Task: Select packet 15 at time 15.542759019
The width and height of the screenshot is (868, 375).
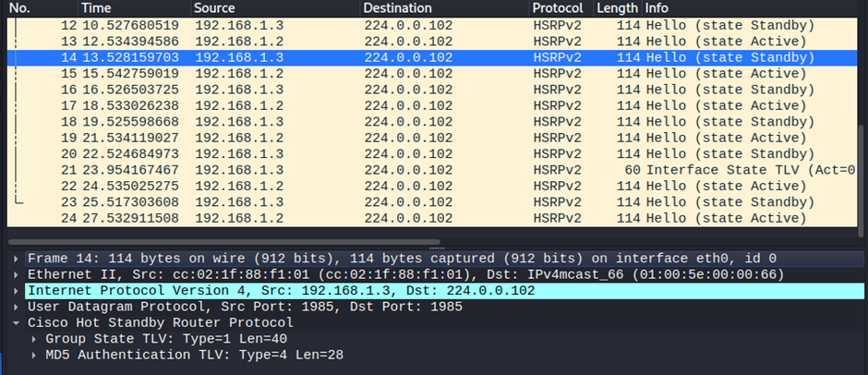Action: [432, 74]
